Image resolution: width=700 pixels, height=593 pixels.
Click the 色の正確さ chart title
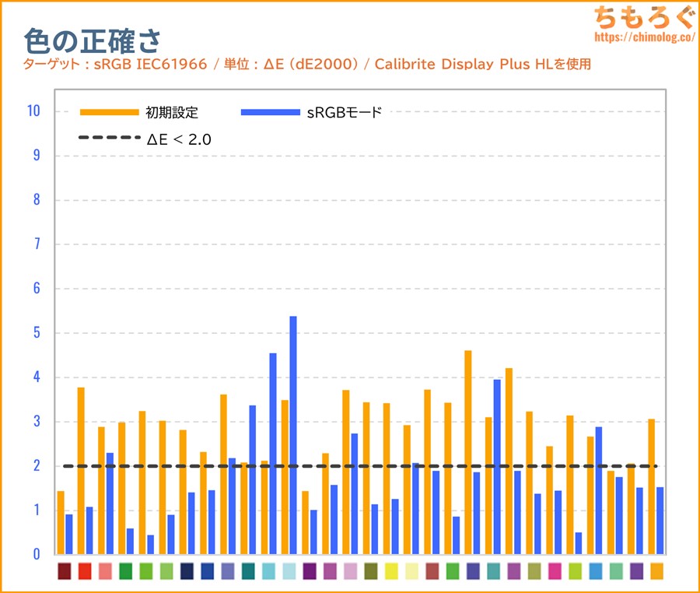pyautogui.click(x=92, y=39)
